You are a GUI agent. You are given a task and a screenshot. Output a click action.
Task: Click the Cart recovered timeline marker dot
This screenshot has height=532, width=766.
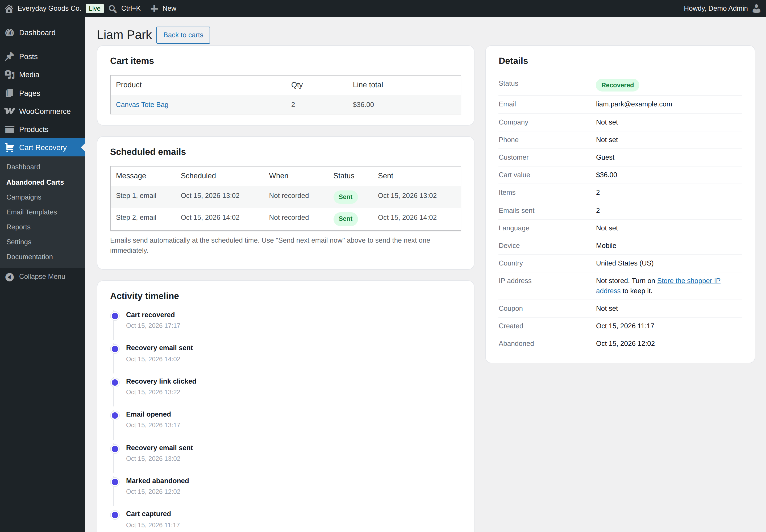click(115, 316)
